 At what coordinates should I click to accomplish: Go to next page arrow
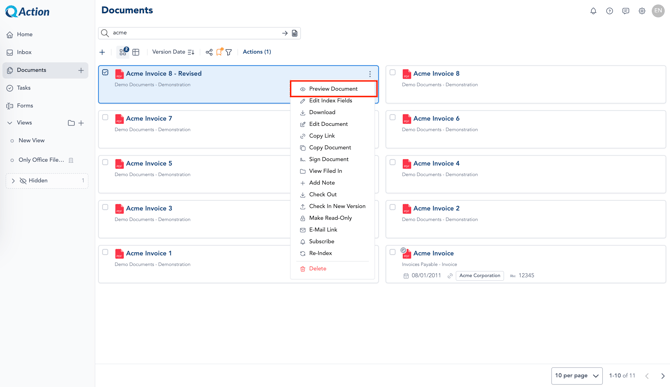(x=663, y=376)
